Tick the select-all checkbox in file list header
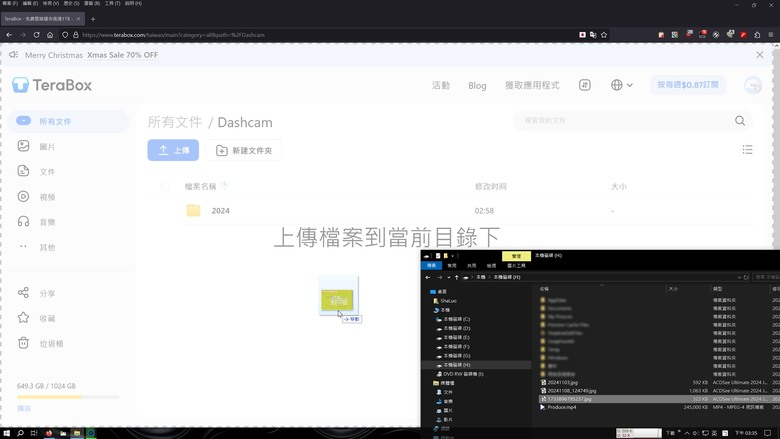780x439 pixels. pyautogui.click(x=165, y=186)
